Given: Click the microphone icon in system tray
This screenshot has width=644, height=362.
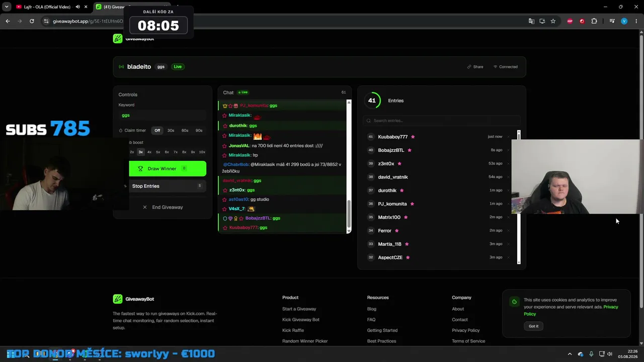Looking at the screenshot, I should 591,354.
